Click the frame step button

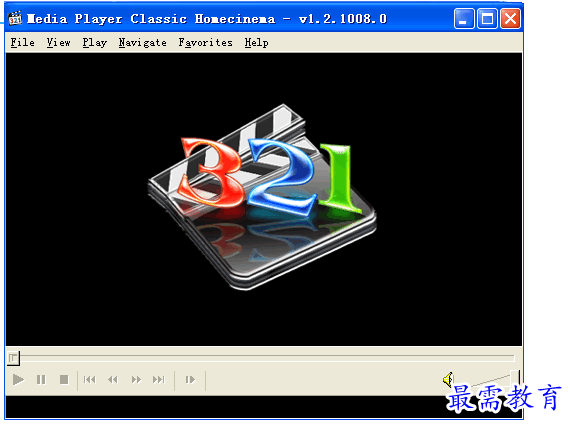(190, 380)
